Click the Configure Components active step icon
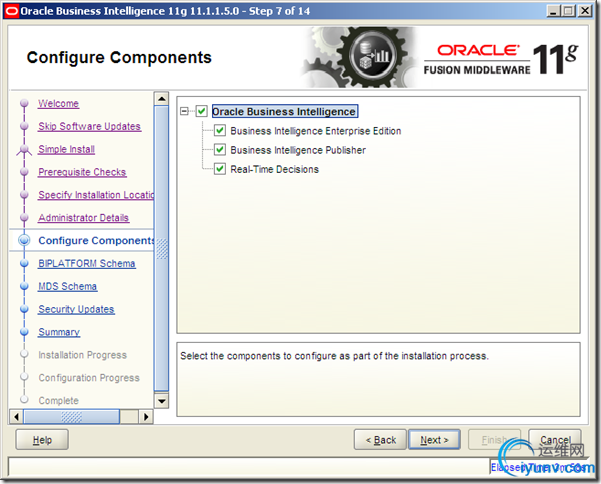Screen dimensions: 601x484 click(24, 240)
